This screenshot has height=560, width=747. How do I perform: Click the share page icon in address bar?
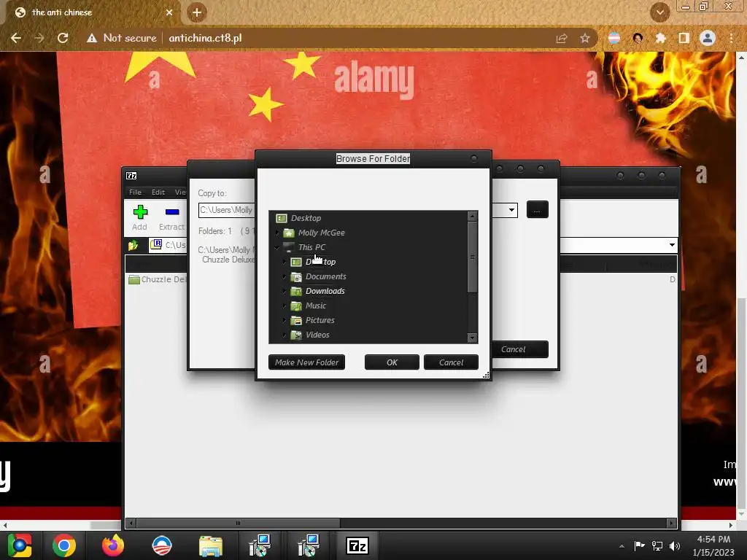click(x=562, y=38)
